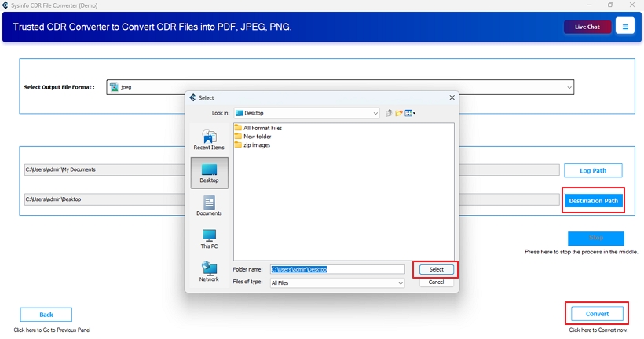Go up one folder level in Select dialog

click(389, 113)
